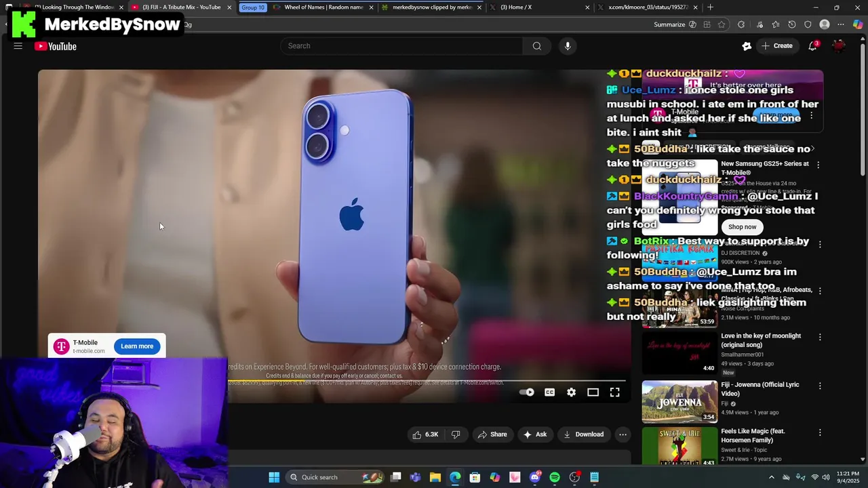Click the Create button

point(777,46)
